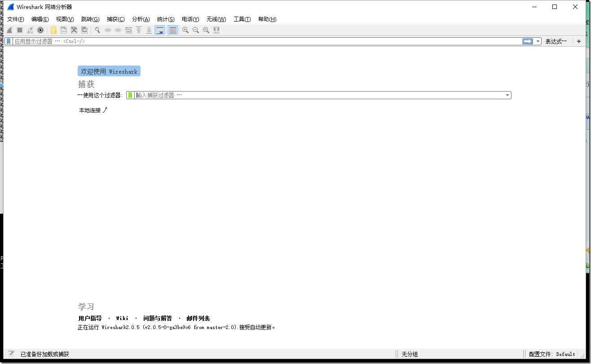The image size is (591, 364).
Task: Go forward to next packet
Action: pyautogui.click(x=118, y=30)
